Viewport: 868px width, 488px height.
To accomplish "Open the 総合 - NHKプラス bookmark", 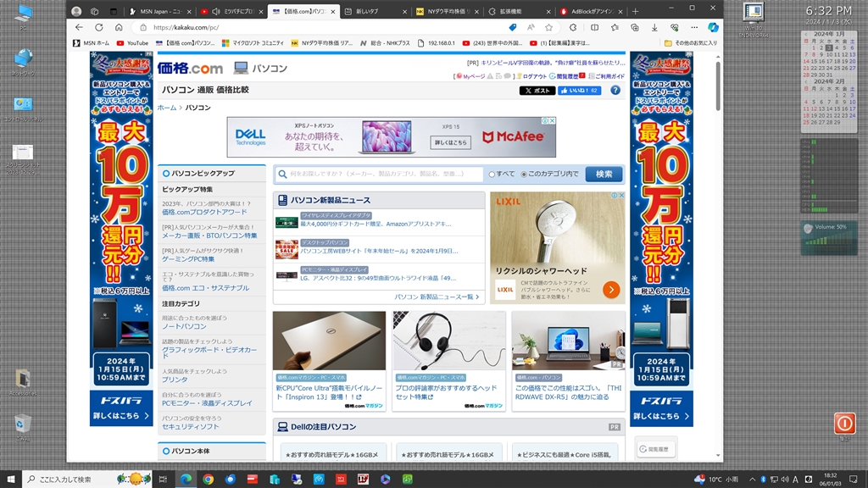I will pos(385,42).
